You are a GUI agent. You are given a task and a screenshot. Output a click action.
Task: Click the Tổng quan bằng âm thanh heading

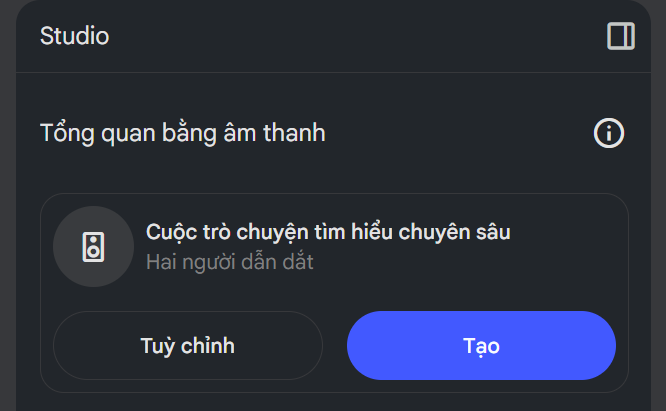[183, 133]
